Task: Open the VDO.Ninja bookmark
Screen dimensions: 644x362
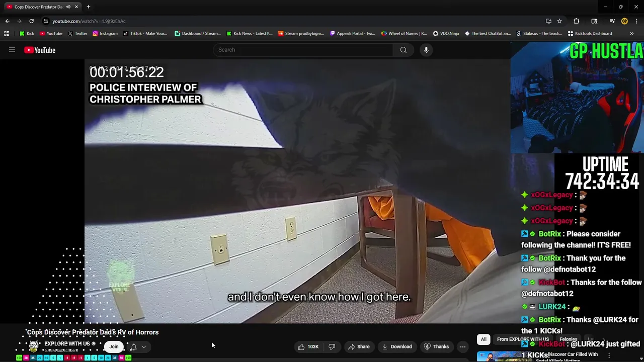Action: [x=446, y=33]
